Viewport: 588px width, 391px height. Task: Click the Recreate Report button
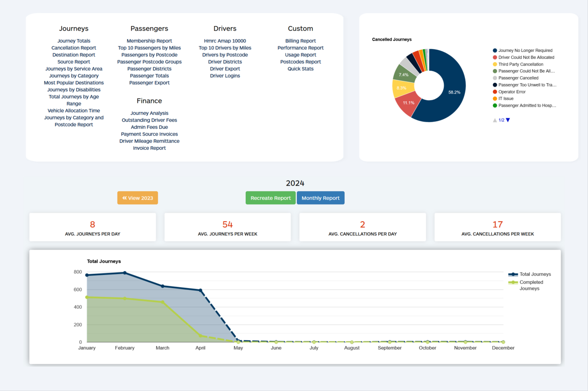[x=270, y=198]
